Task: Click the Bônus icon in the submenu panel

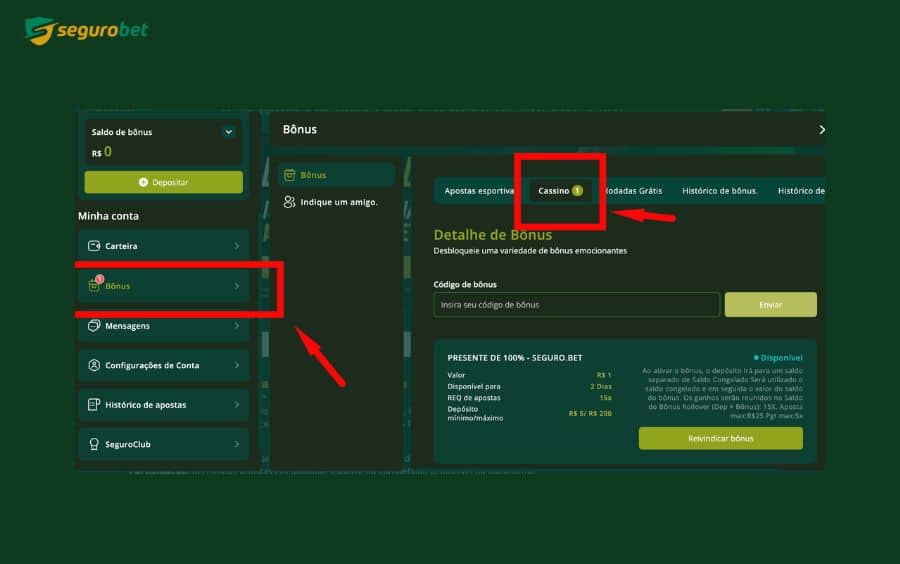Action: point(289,174)
